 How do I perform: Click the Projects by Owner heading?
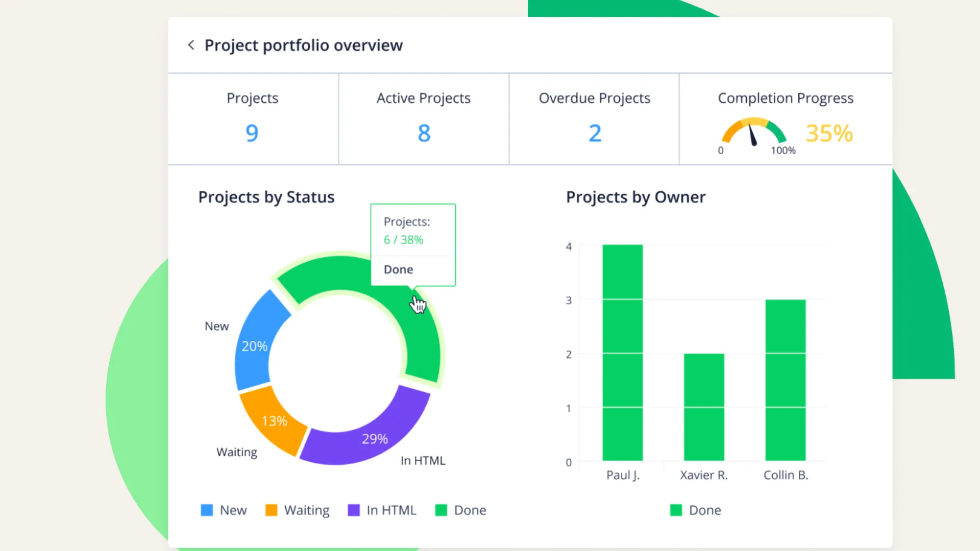[x=635, y=197]
